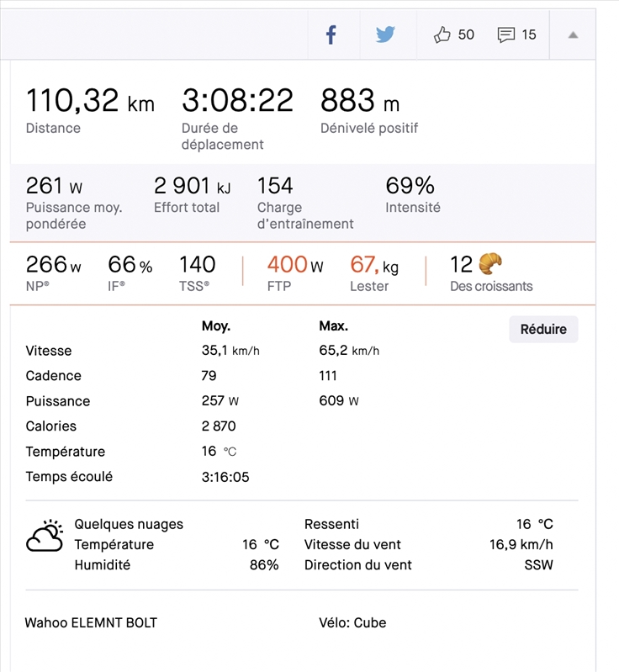Click the Ressenti label
This screenshot has height=672, width=619.
[331, 524]
